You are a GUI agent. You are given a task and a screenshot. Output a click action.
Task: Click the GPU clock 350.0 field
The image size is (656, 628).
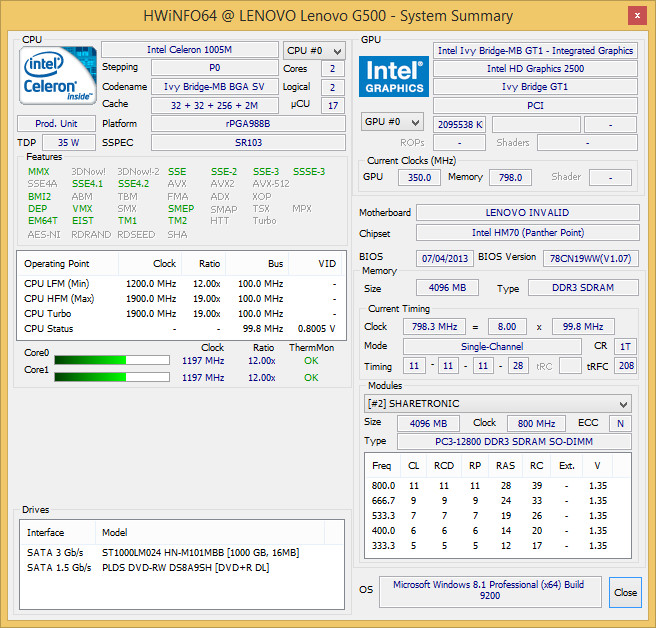click(419, 177)
